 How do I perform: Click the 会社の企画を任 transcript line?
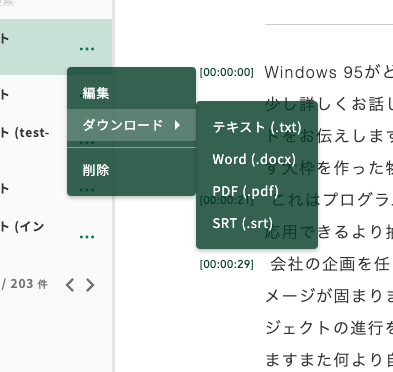coord(330,264)
